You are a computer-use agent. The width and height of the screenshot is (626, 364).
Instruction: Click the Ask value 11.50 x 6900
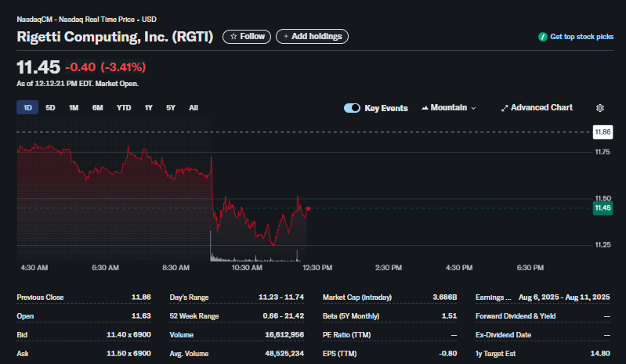tap(128, 353)
